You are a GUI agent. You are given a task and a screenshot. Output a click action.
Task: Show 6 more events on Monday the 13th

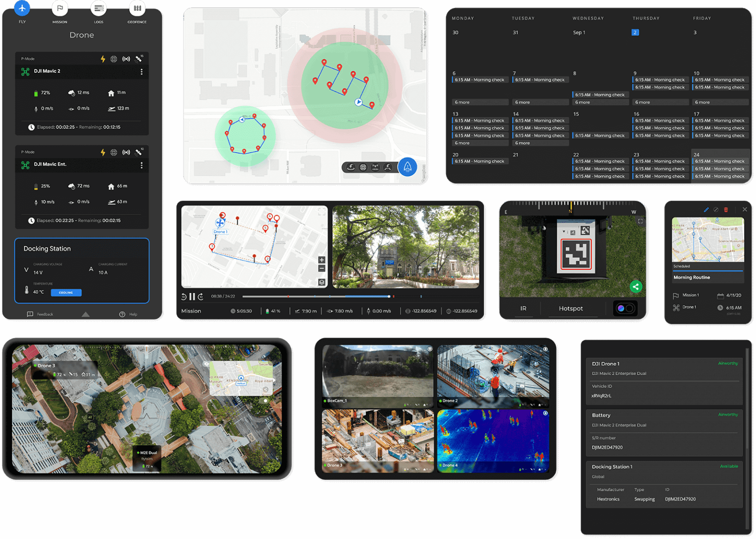[480, 143]
